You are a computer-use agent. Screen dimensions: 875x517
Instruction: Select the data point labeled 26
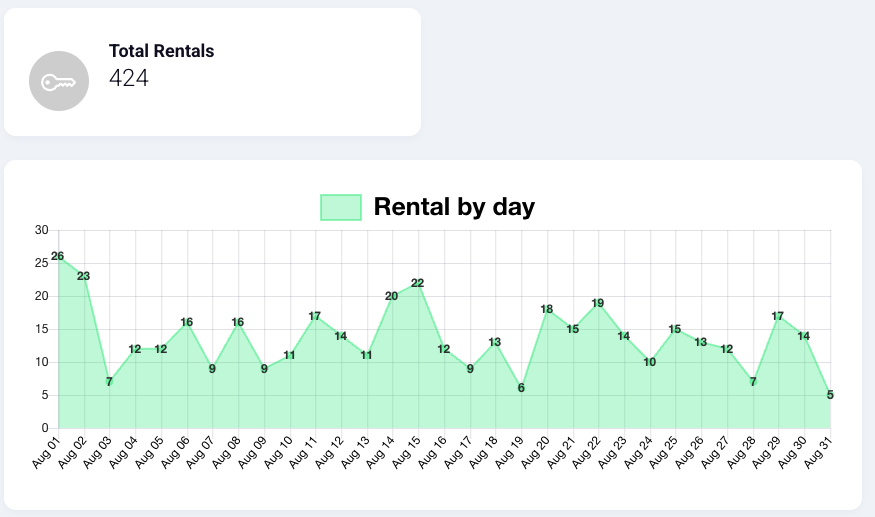point(58,257)
